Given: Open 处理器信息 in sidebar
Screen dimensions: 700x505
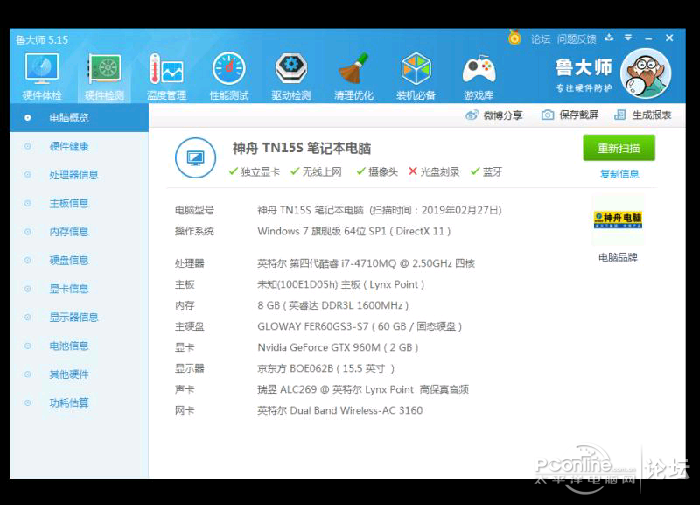Looking at the screenshot, I should pyautogui.click(x=74, y=175).
